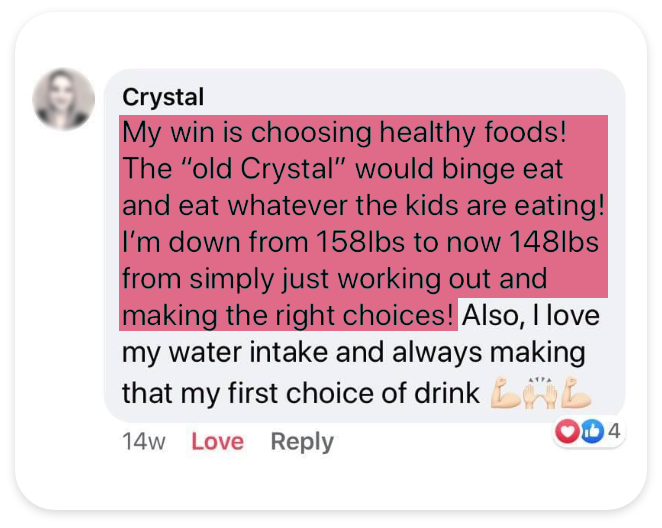Click the right flexed bicep emoji
The height and width of the screenshot is (528, 662).
576,393
